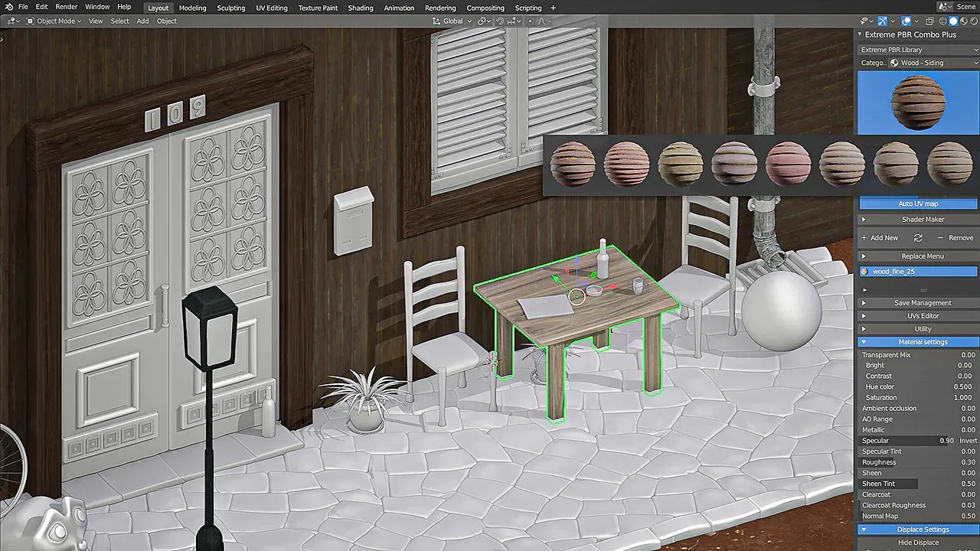This screenshot has height=551, width=980.
Task: Switch to rendered viewport shading
Action: 973,21
